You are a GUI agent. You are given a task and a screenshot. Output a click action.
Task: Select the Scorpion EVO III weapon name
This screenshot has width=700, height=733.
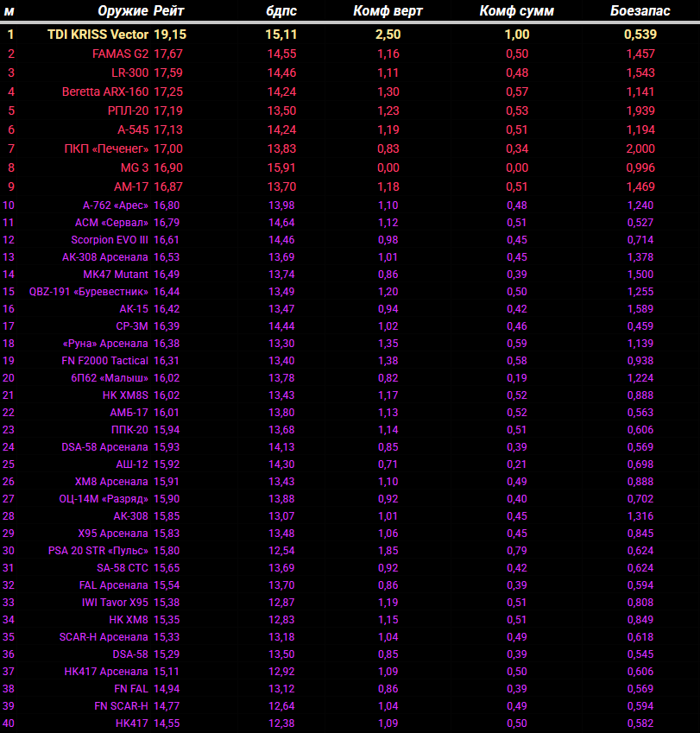point(110,240)
